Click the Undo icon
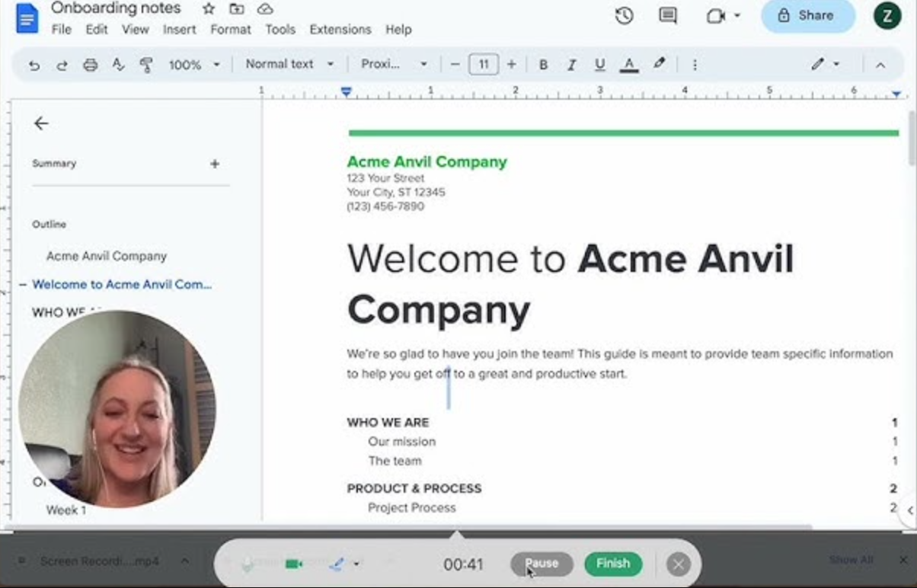The width and height of the screenshot is (917, 588). [x=34, y=64]
